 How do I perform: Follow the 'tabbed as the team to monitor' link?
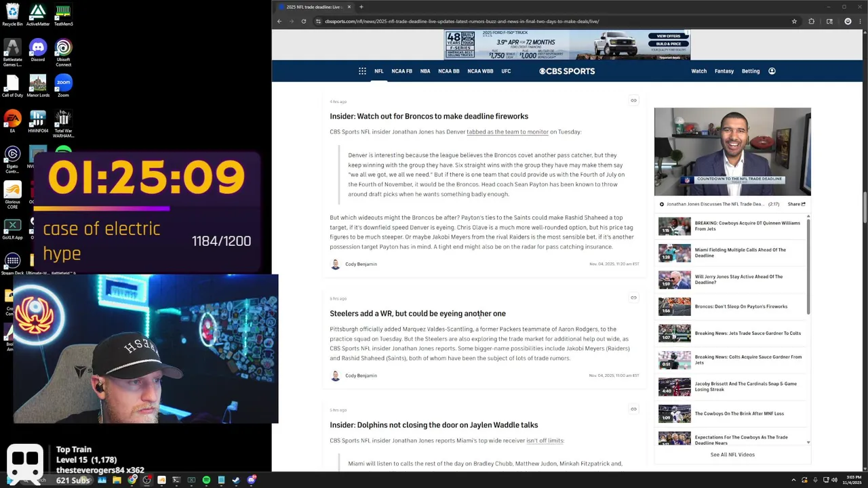point(507,131)
